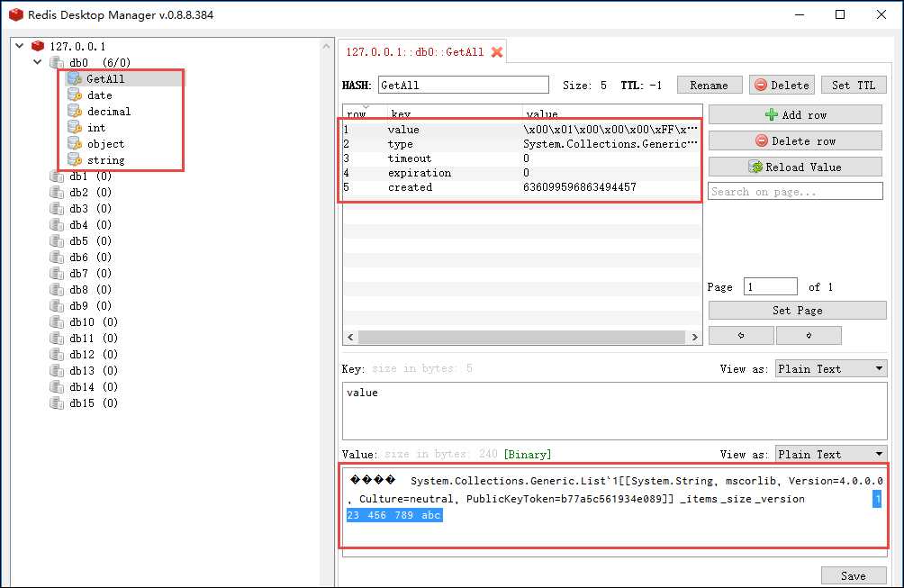The image size is (904, 588).
Task: Click the Page number input field
Action: pyautogui.click(x=770, y=286)
